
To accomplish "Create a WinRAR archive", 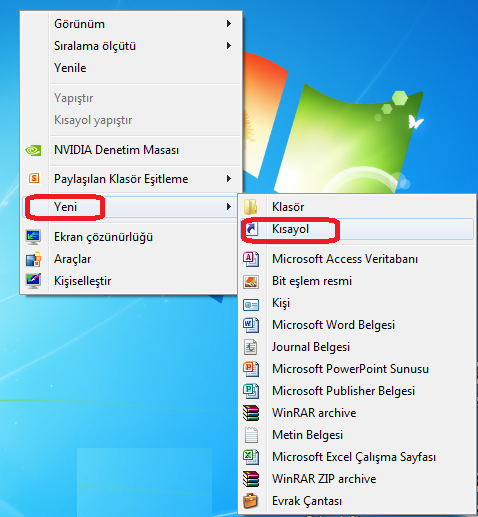I will (x=357, y=413).
